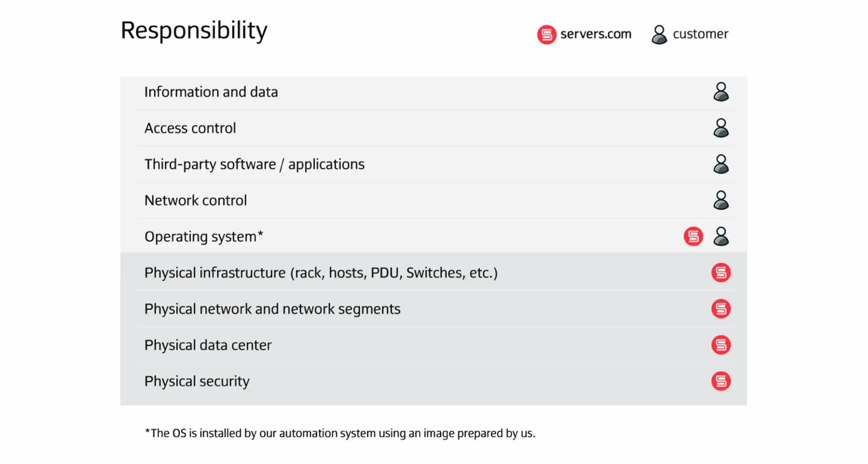The width and height of the screenshot is (868, 464).
Task: Click servers.com icon in Operating system row
Action: (693, 236)
